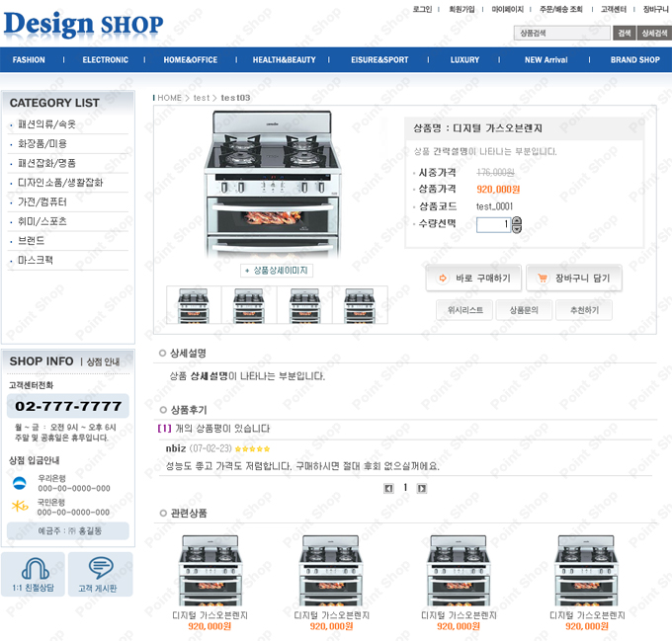Open the ELECTRONIC menu
The height and width of the screenshot is (641, 672).
click(x=106, y=60)
